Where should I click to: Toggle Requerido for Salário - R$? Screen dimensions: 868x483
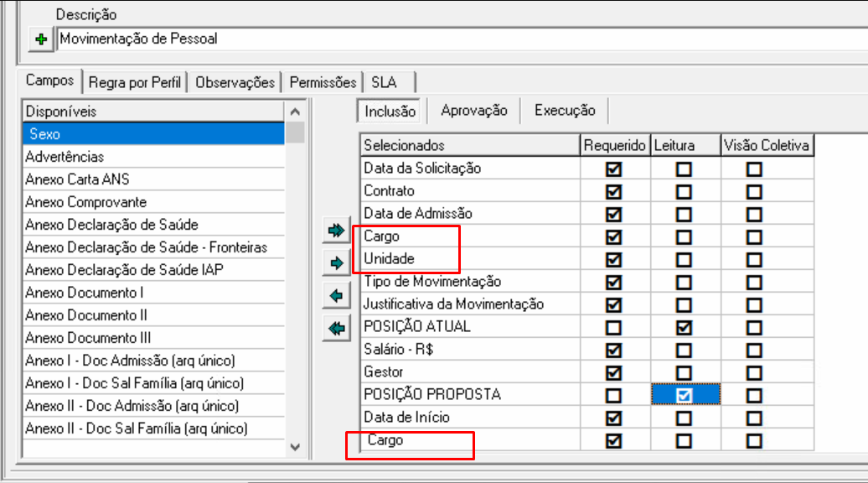[x=614, y=350]
